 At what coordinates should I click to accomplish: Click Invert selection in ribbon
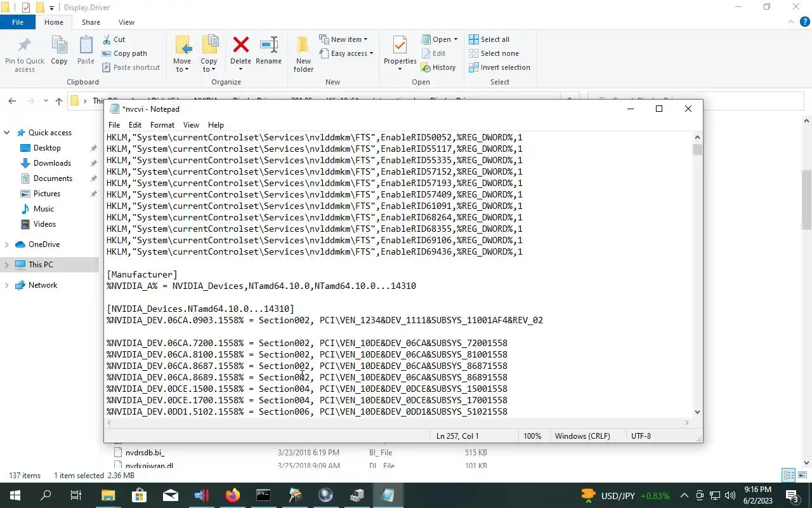[499, 67]
